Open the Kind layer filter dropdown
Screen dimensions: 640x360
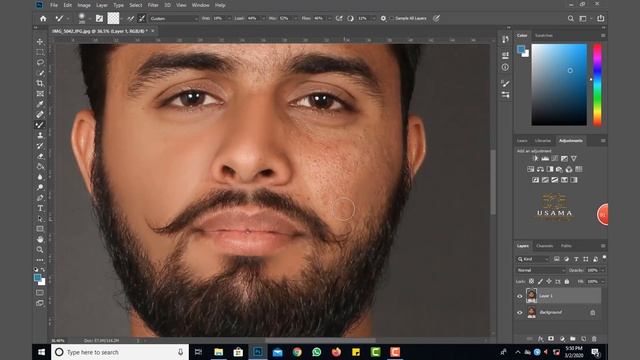[533, 259]
